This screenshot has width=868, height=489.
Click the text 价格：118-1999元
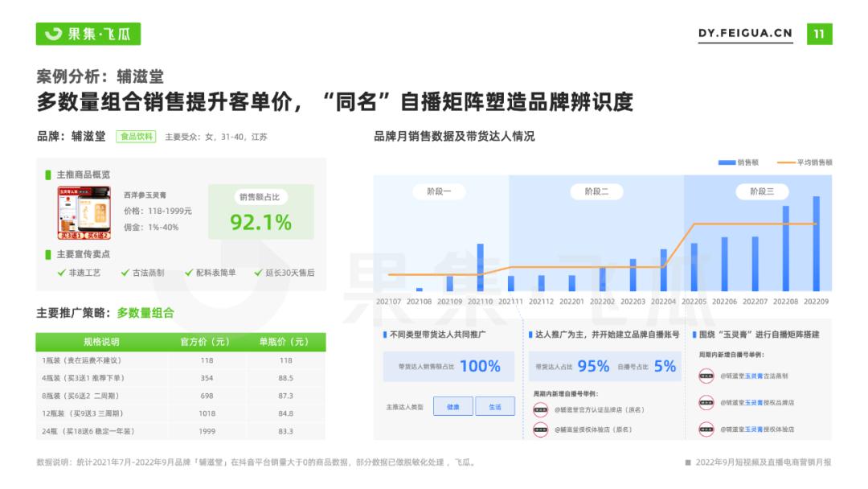[x=158, y=211]
